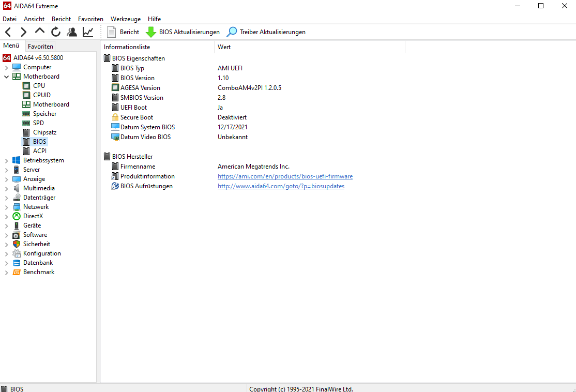Click the BIOS Eigenschaften group header
This screenshot has height=392, width=576.
click(x=134, y=58)
